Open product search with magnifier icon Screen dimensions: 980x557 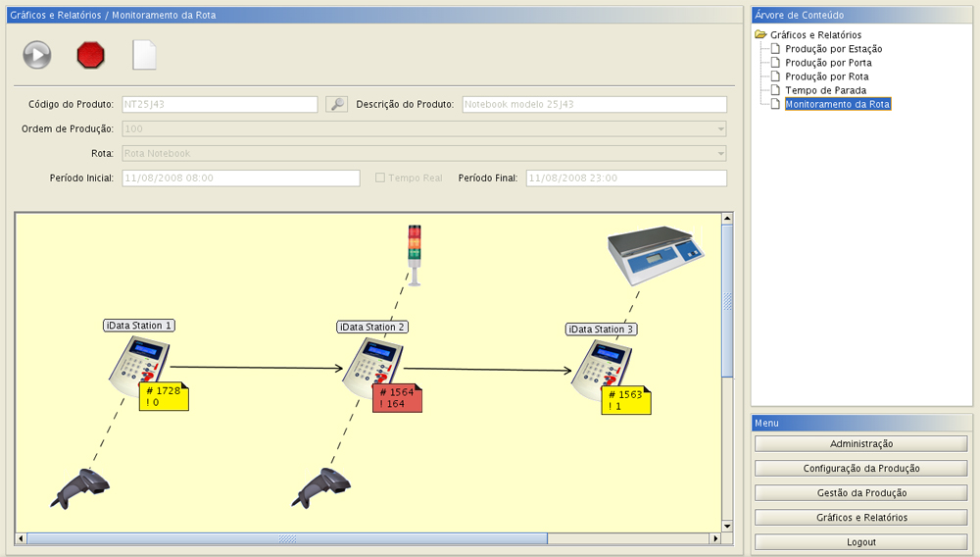(337, 104)
